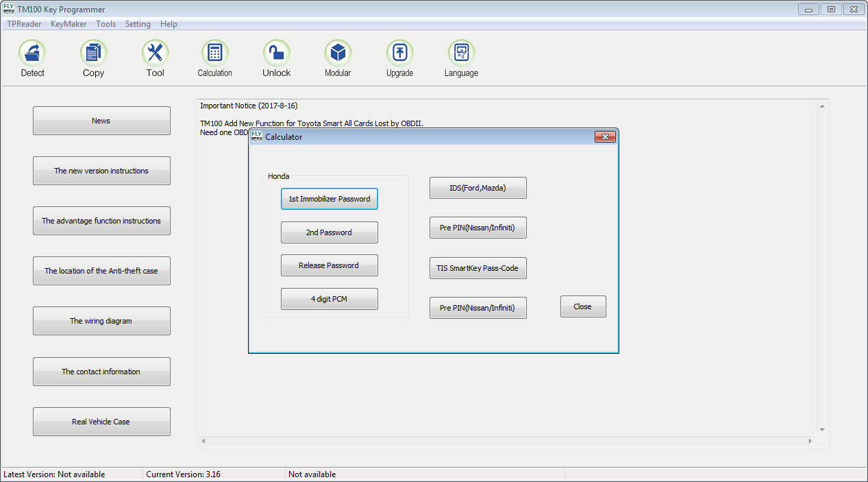Click Pre PIN(Nissan/Infiniti) directly below IDS(Ford,Mazda)
The height and width of the screenshot is (482, 868).
pos(478,228)
